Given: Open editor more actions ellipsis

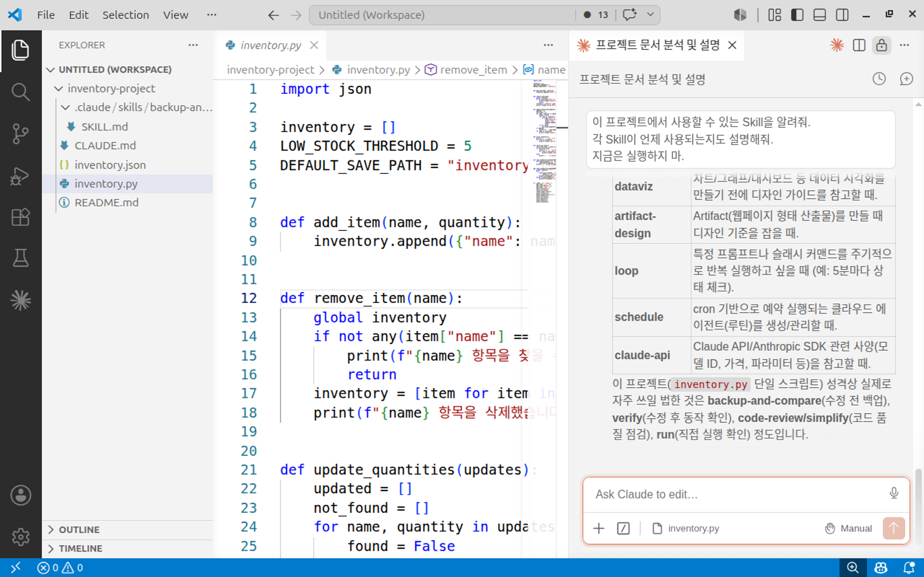Looking at the screenshot, I should [548, 45].
